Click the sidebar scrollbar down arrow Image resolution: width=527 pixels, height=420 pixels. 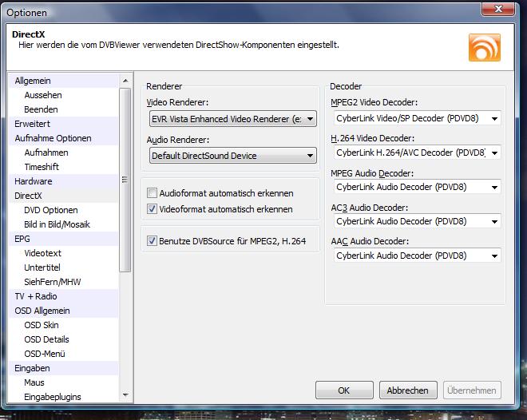pos(125,395)
